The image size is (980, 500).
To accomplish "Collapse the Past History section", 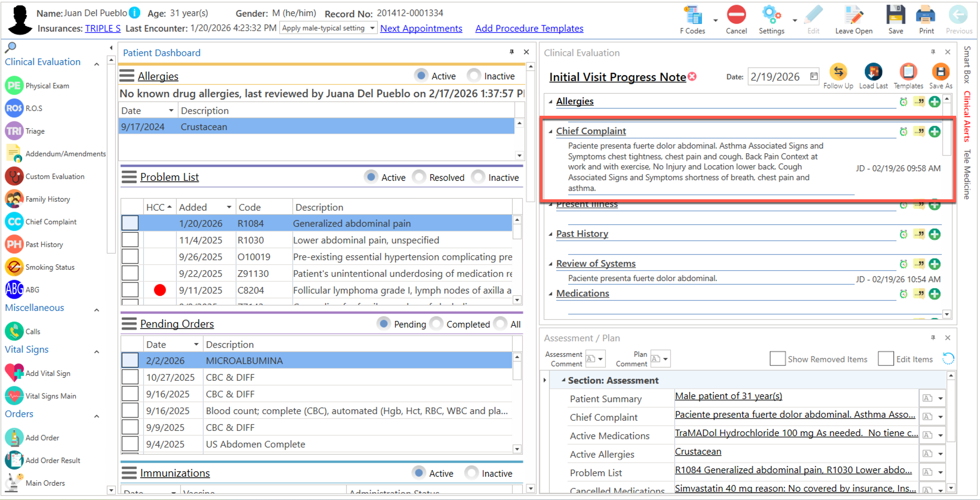I will pyautogui.click(x=551, y=234).
